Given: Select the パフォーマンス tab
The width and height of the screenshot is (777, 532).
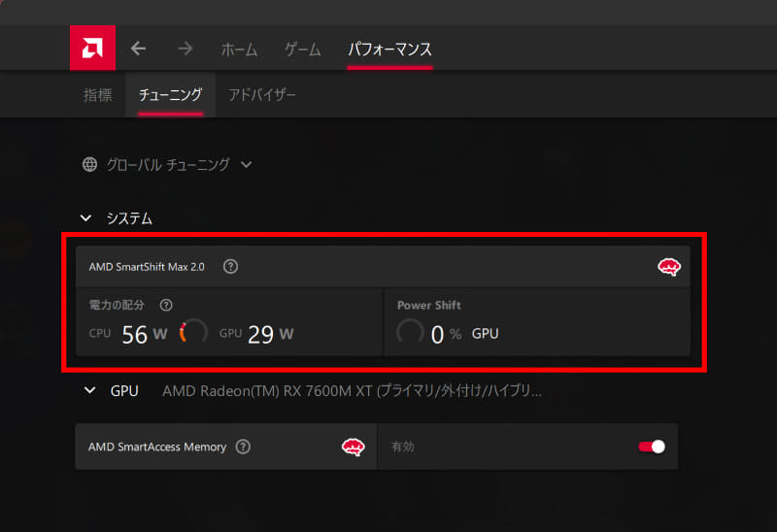Looking at the screenshot, I should 389,50.
